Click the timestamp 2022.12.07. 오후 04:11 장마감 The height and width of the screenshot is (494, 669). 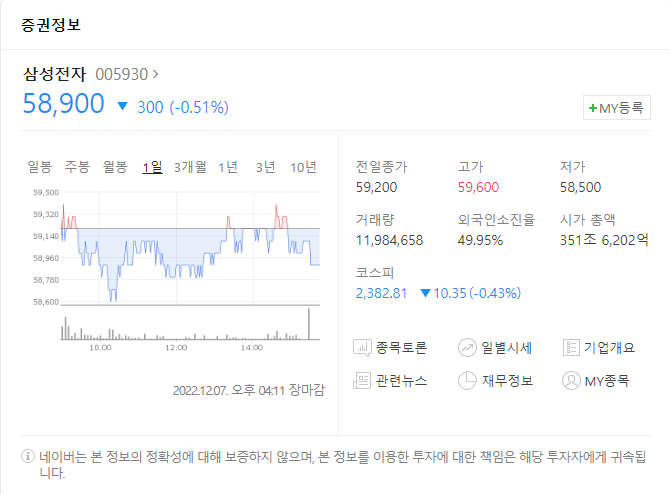249,390
